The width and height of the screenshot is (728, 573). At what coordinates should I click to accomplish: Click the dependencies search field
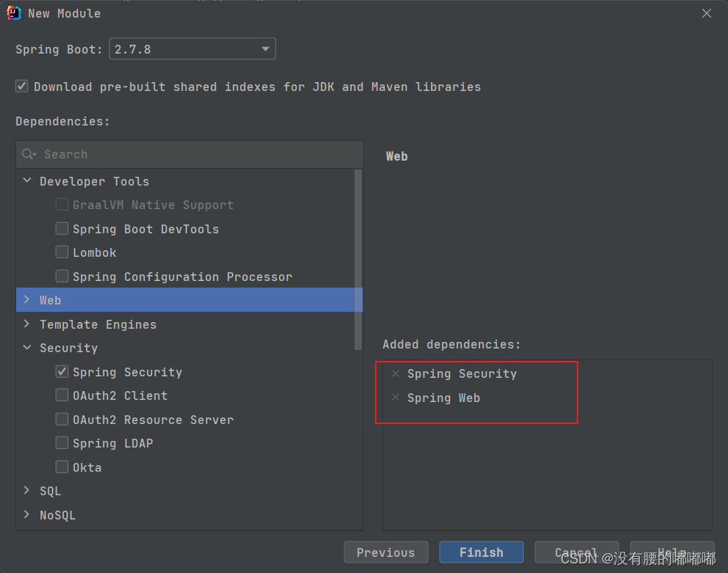click(198, 154)
